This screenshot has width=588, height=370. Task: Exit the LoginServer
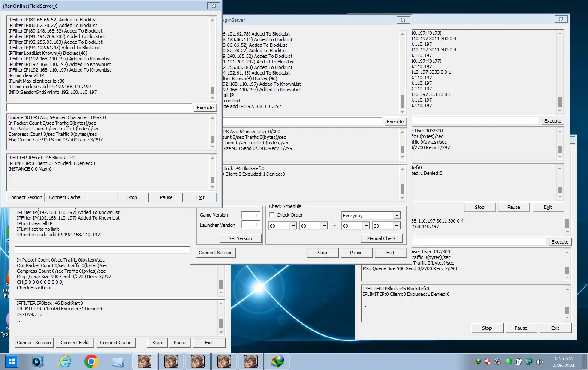point(390,253)
